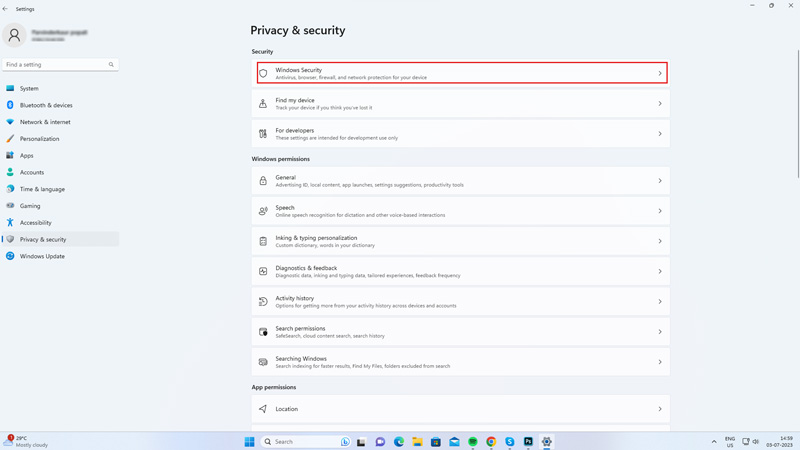Select Privacy & security in the sidebar
The height and width of the screenshot is (450, 800).
pos(60,239)
